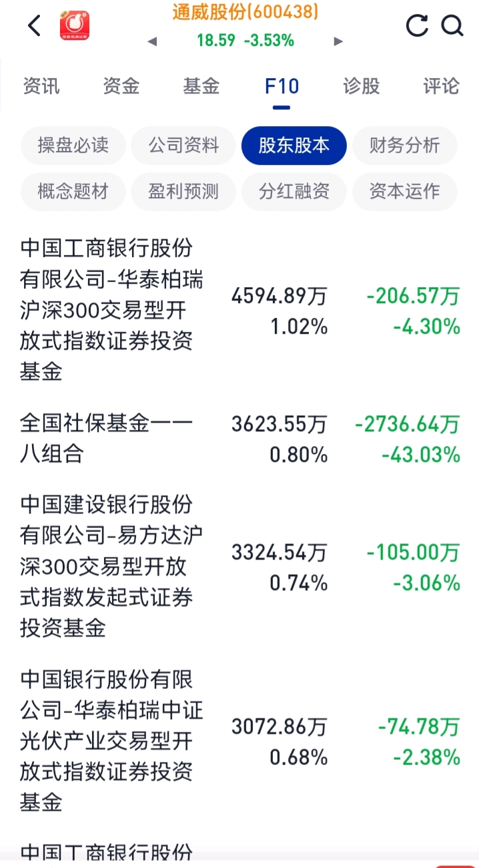Switch to the 资金 tab
Screen dimensions: 479x868
pos(121,86)
